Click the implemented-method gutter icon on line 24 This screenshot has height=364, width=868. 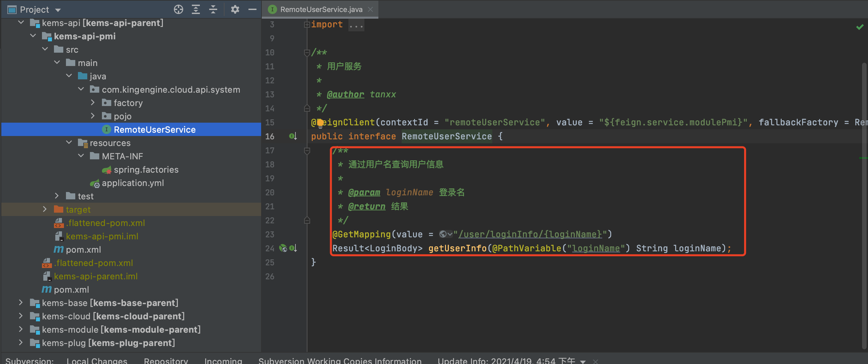293,248
